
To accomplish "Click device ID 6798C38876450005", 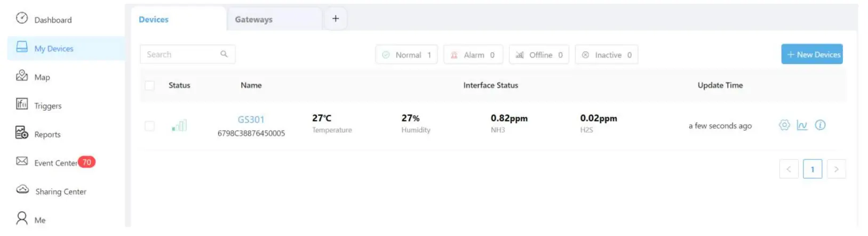I will click(x=251, y=133).
